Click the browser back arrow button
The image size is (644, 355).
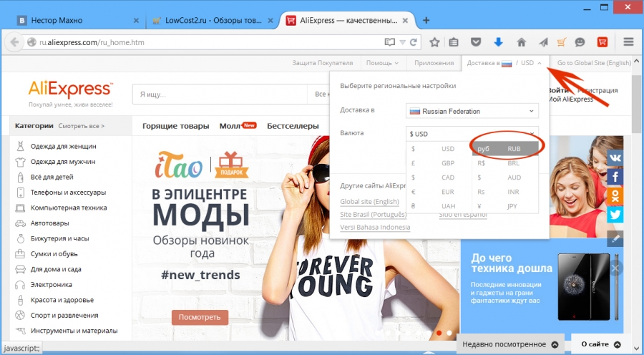[15, 42]
